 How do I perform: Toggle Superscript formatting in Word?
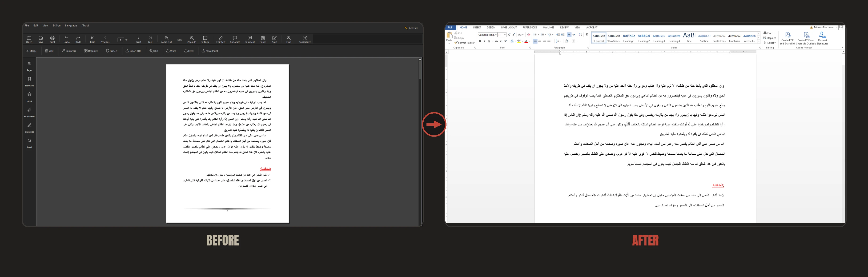pyautogui.click(x=506, y=41)
